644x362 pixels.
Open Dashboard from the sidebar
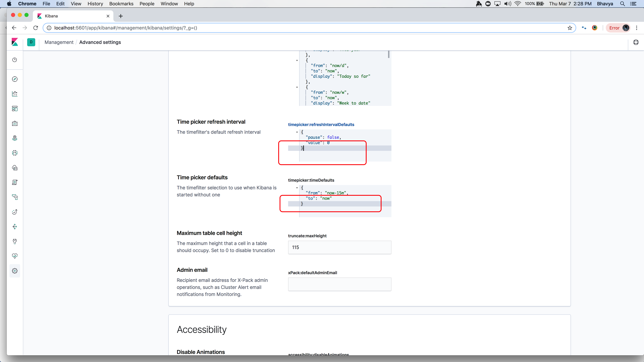coord(15,109)
